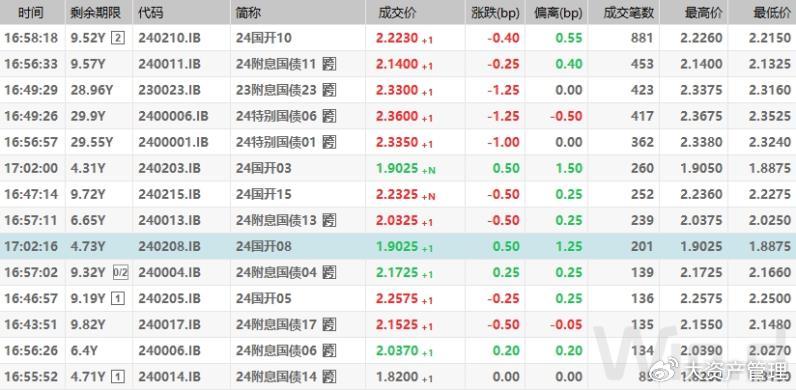Click the bond name 24国开05
Viewport: 796px width, 390px height.
[x=263, y=299]
